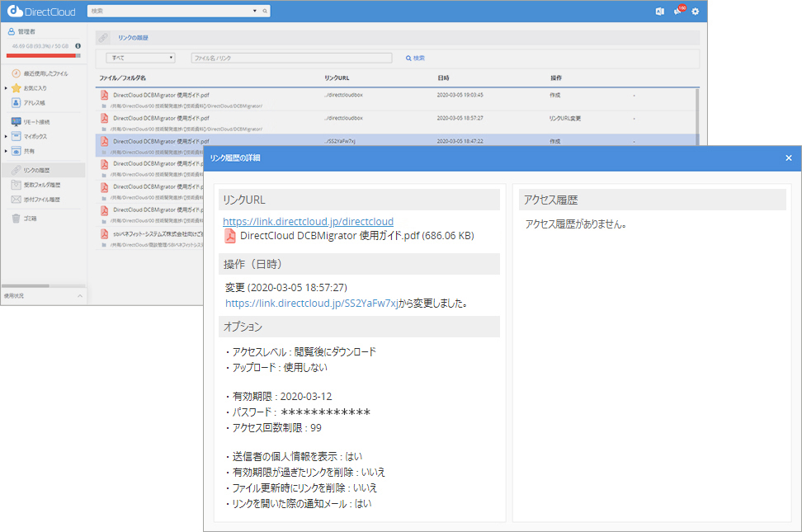Click the 受取フォルダ履歴 folder icon
The height and width of the screenshot is (532, 802).
coord(16,185)
